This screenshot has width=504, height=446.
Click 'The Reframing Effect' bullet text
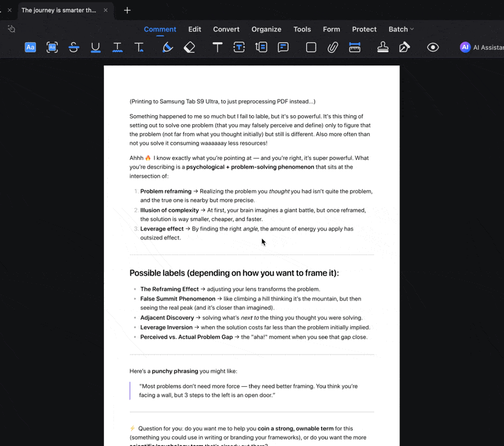point(169,289)
